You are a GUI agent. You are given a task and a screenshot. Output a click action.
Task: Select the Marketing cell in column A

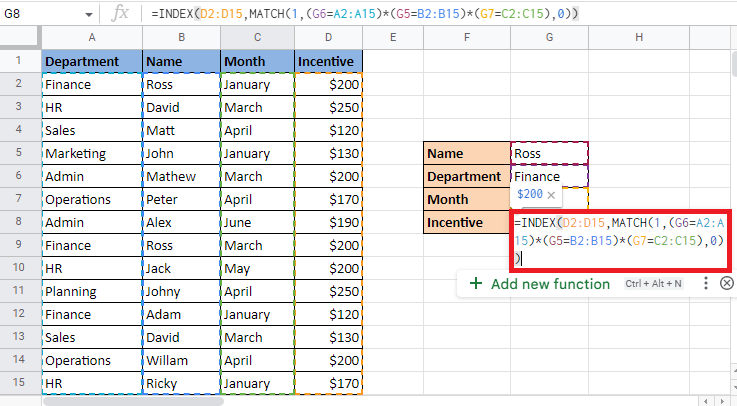click(92, 154)
